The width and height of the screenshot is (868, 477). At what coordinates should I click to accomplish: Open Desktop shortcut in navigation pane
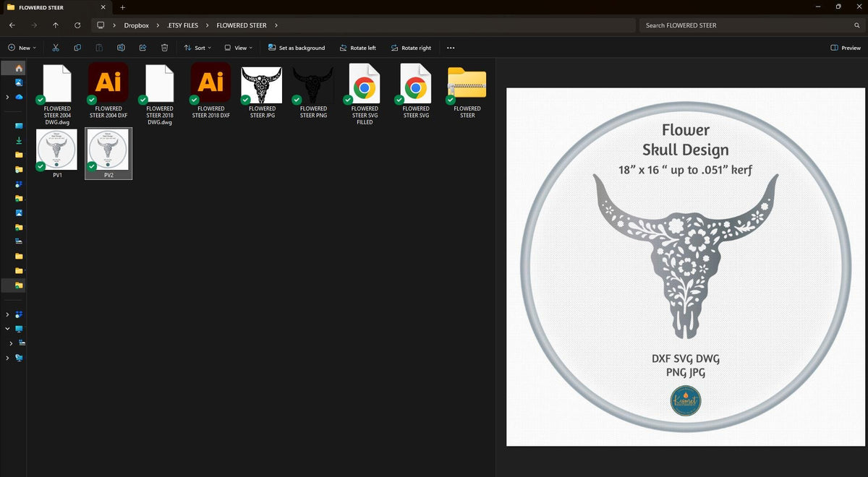19,126
